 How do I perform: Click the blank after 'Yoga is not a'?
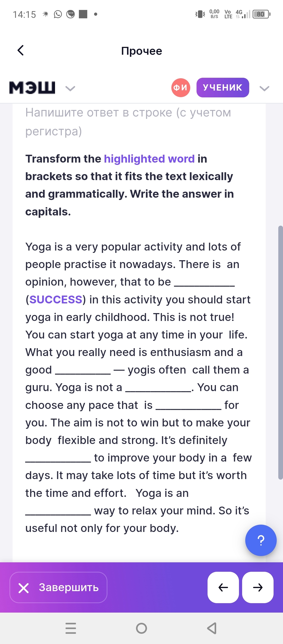tap(158, 388)
